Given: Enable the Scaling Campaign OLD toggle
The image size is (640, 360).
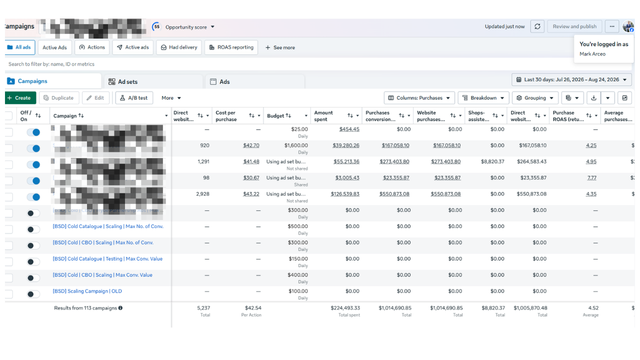Looking at the screenshot, I should [33, 294].
